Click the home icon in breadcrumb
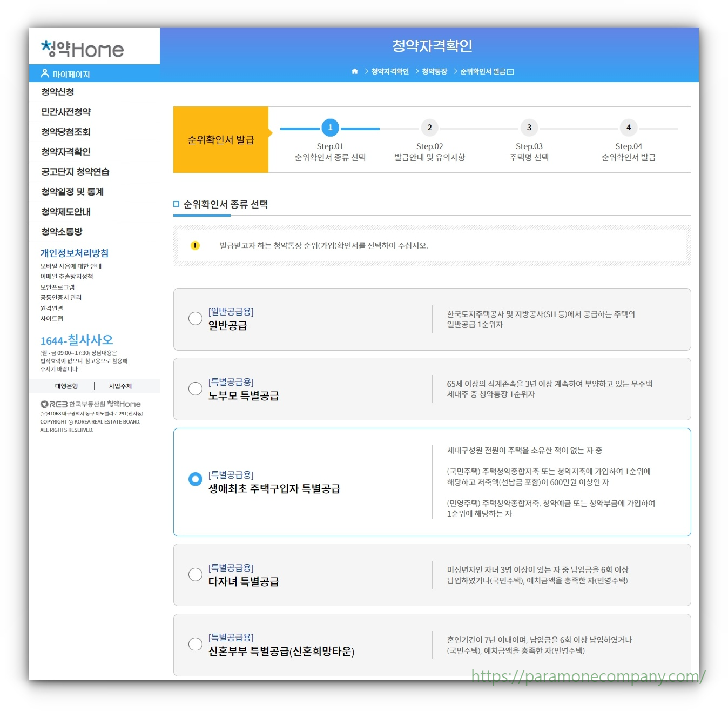 click(355, 71)
